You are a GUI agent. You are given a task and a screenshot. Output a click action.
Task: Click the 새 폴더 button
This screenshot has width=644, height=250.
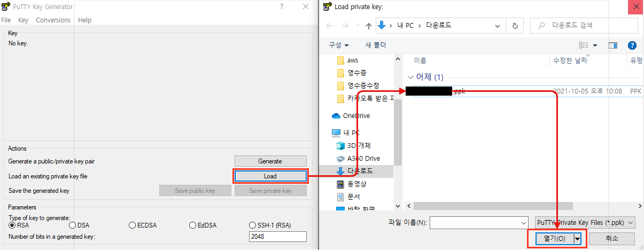pyautogui.click(x=376, y=45)
